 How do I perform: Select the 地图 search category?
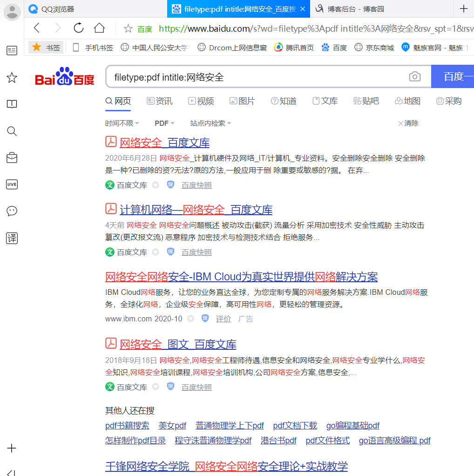click(407, 101)
